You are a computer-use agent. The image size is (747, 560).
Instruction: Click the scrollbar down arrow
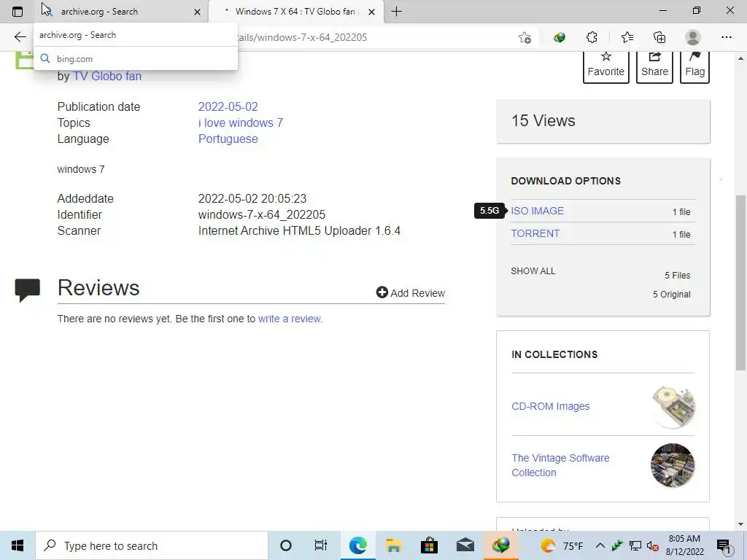coord(740,524)
